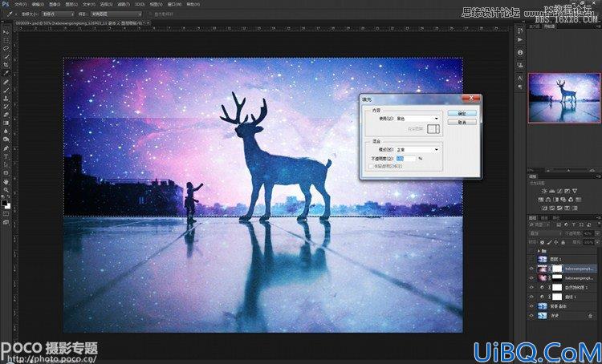Open the Window menu
The image size is (602, 364).
(x=174, y=5)
